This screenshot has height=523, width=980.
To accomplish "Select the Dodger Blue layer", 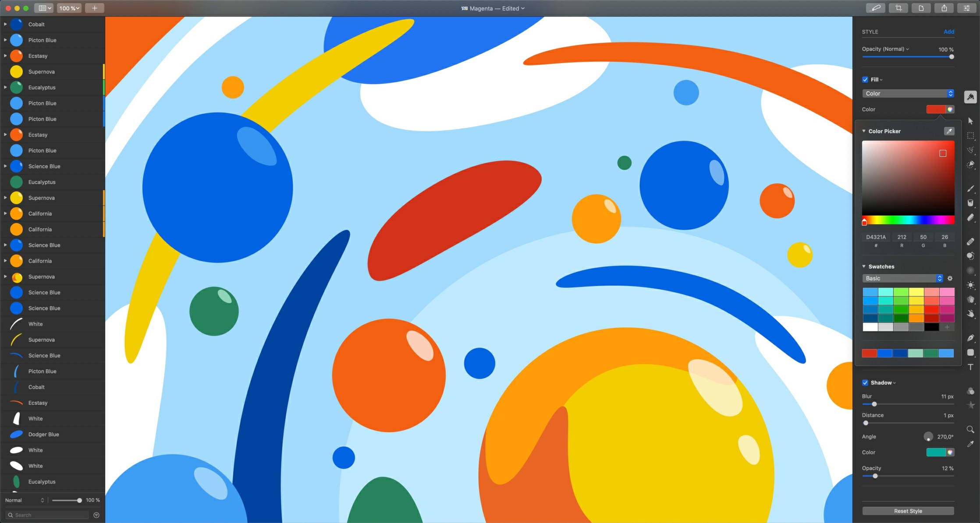I will pyautogui.click(x=43, y=435).
